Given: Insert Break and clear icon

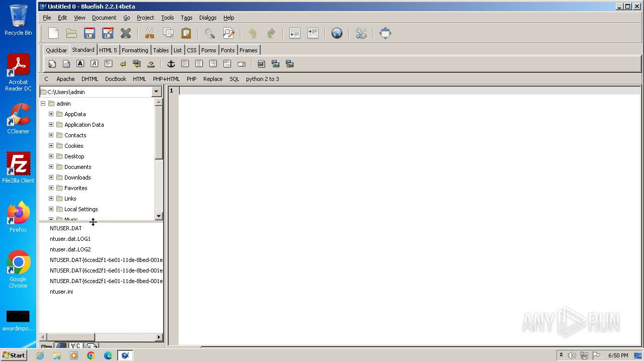Looking at the screenshot, I should [x=136, y=64].
